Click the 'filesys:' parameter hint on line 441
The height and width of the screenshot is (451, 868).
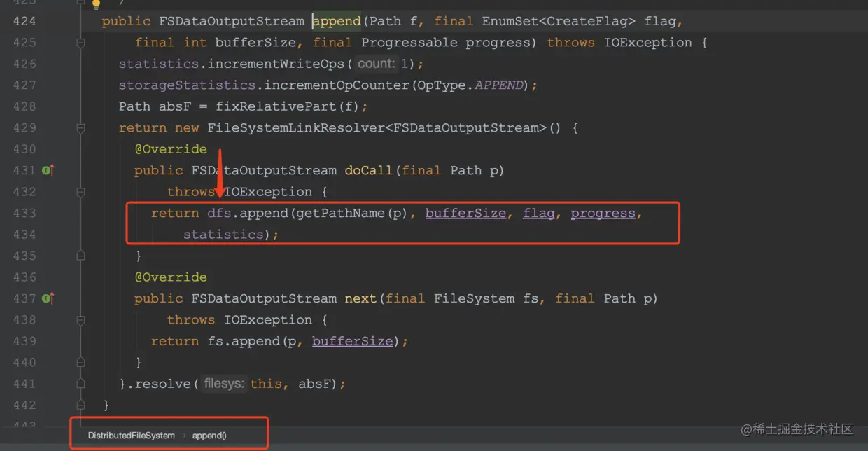pos(224,384)
